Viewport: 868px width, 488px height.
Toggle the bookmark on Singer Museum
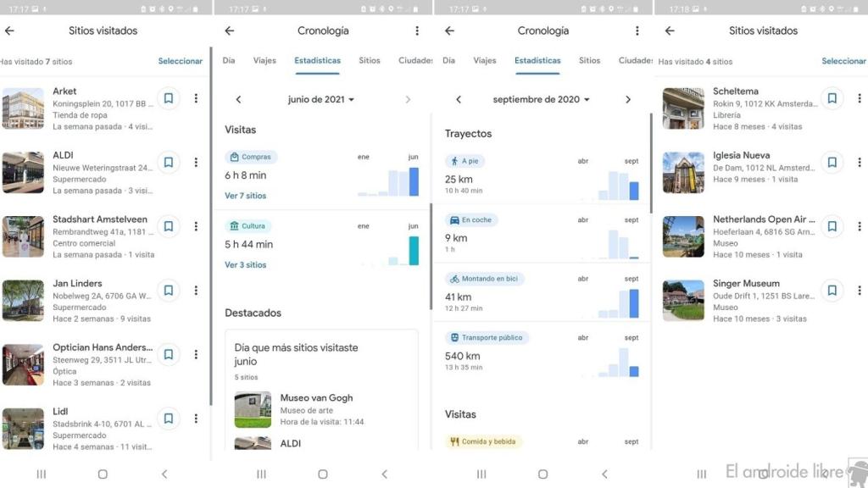point(832,291)
